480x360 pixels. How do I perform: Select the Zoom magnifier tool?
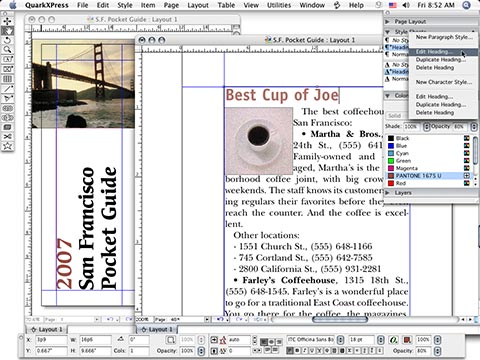(x=7, y=50)
